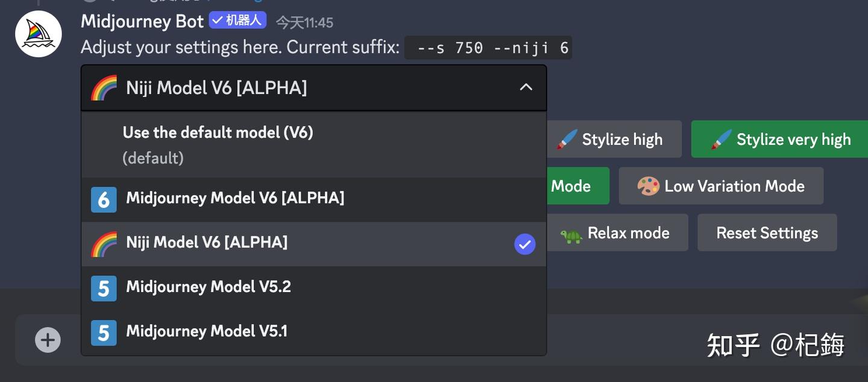Click the blue 6 icon for Midjourney V6
Screen dimensions: 868x382
coord(103,200)
